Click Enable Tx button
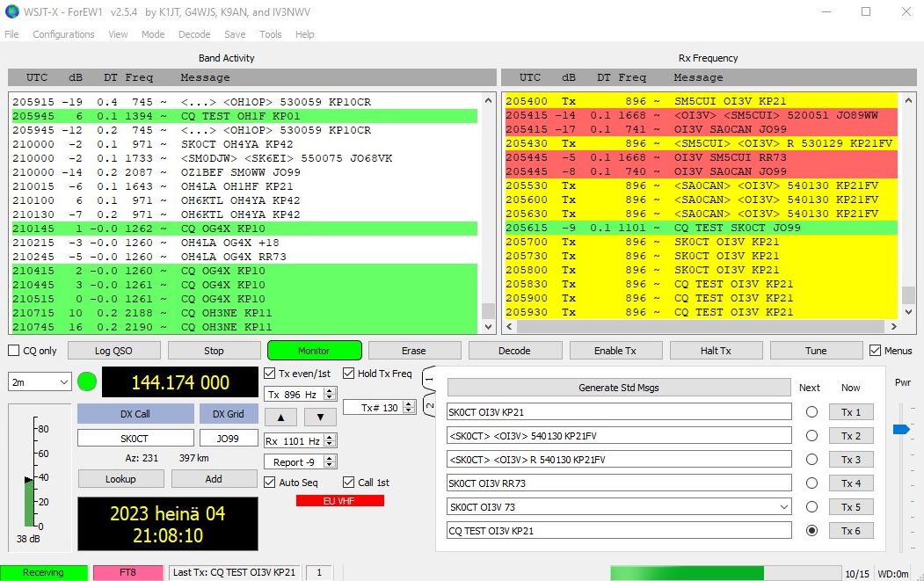Screen dimensions: 924x581 (615, 351)
